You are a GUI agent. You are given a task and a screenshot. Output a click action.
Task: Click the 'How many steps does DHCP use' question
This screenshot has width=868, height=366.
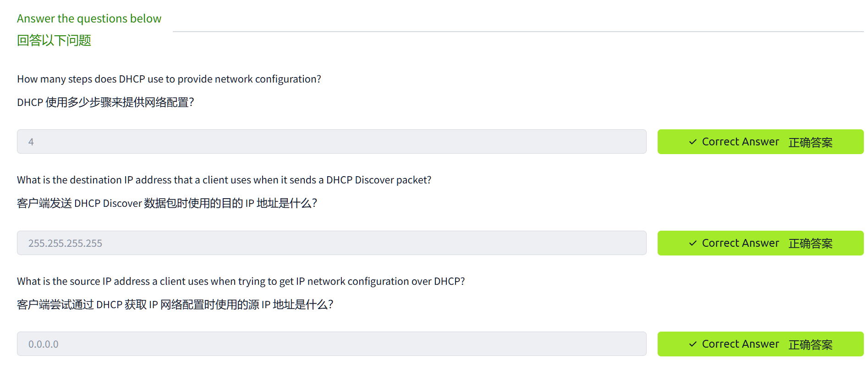169,79
